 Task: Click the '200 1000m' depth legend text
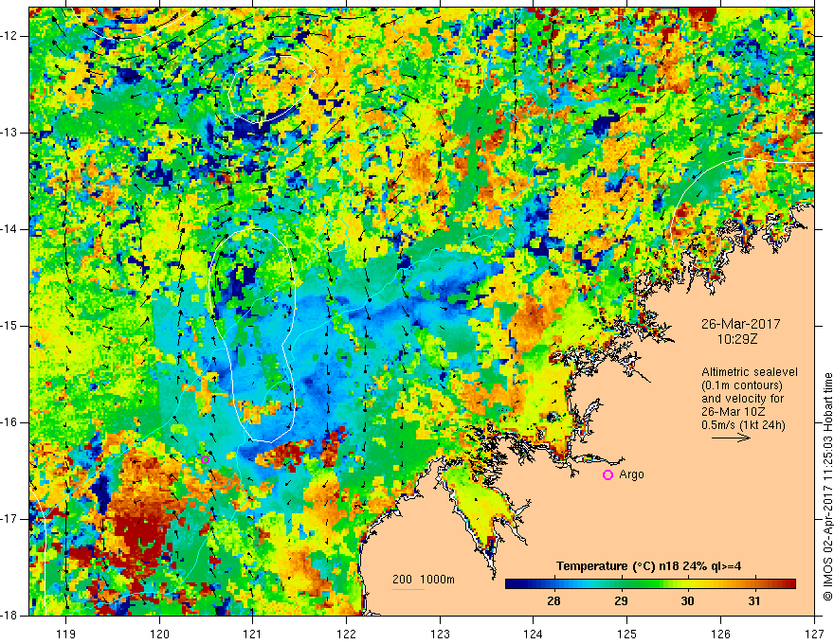pyautogui.click(x=424, y=580)
